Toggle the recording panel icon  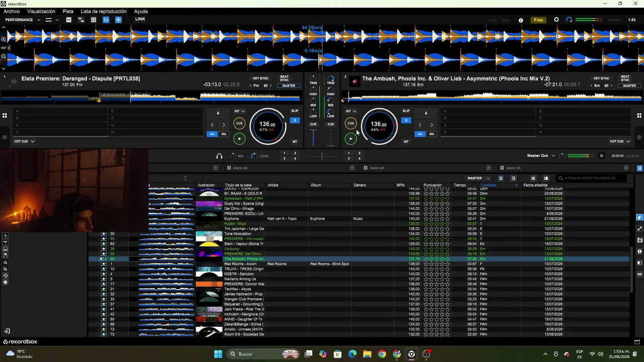119,20
